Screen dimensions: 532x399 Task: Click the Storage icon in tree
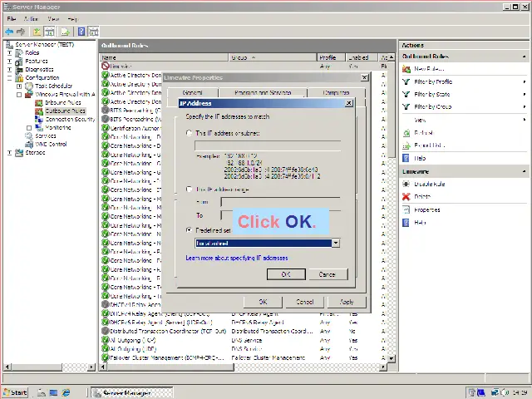pos(19,153)
